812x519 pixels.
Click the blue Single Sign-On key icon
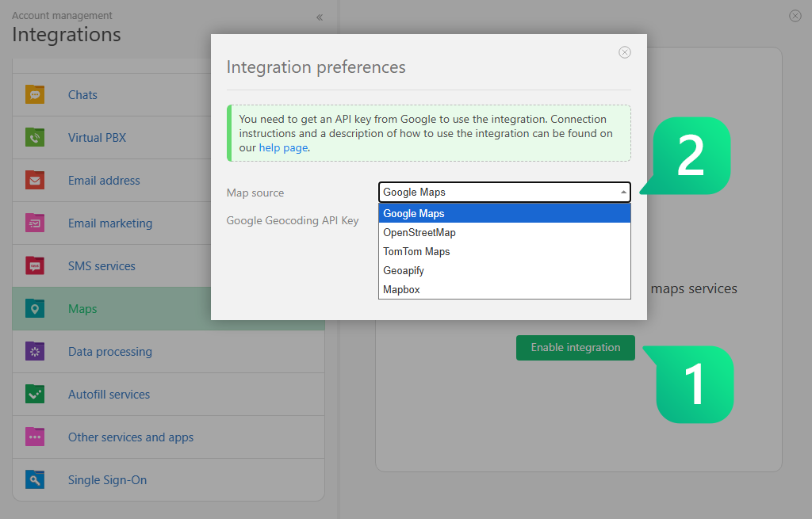click(x=35, y=479)
